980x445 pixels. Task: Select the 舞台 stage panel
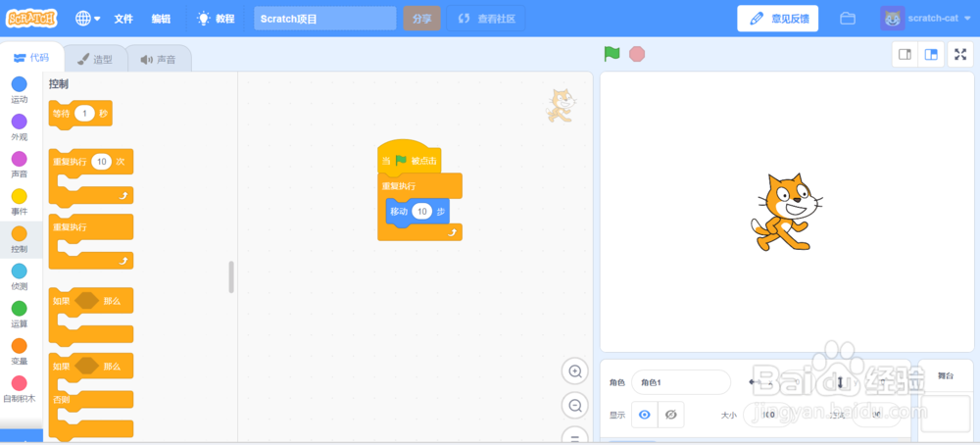[x=946, y=399]
